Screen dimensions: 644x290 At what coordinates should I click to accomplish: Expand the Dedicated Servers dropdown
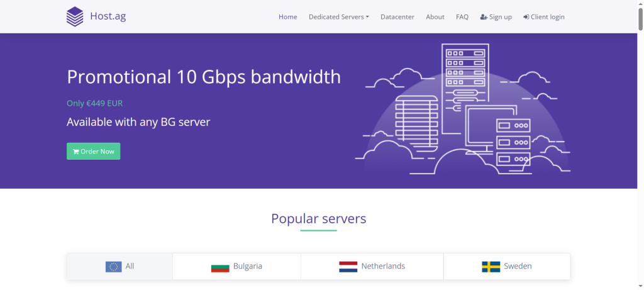point(339,17)
